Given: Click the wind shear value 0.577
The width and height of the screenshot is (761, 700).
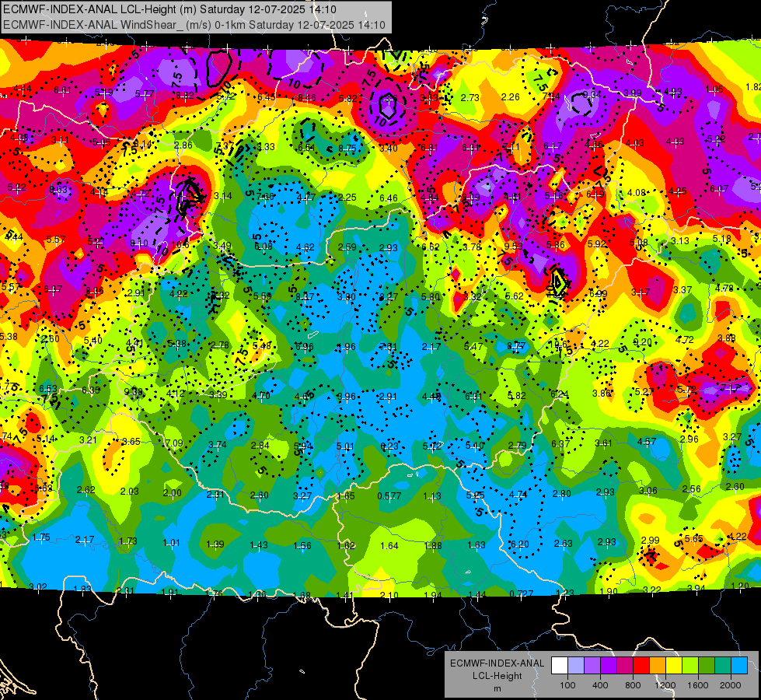Looking at the screenshot, I should point(389,495).
